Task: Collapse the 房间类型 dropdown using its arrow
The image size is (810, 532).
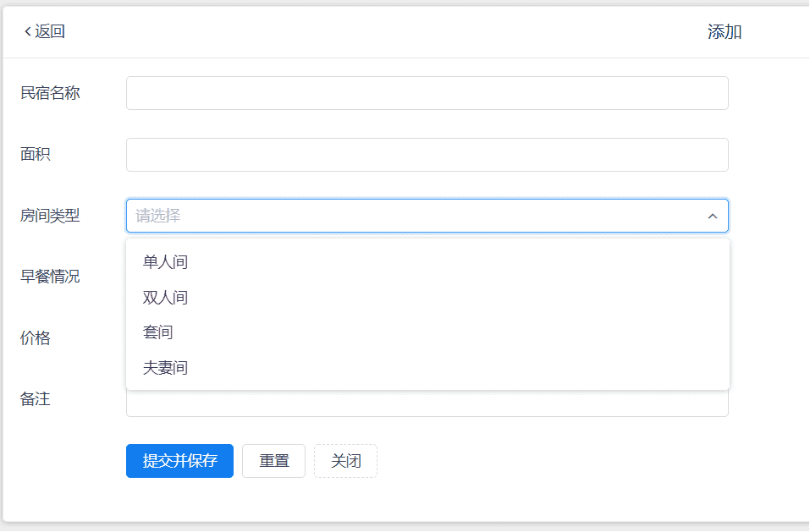Action: [x=712, y=217]
